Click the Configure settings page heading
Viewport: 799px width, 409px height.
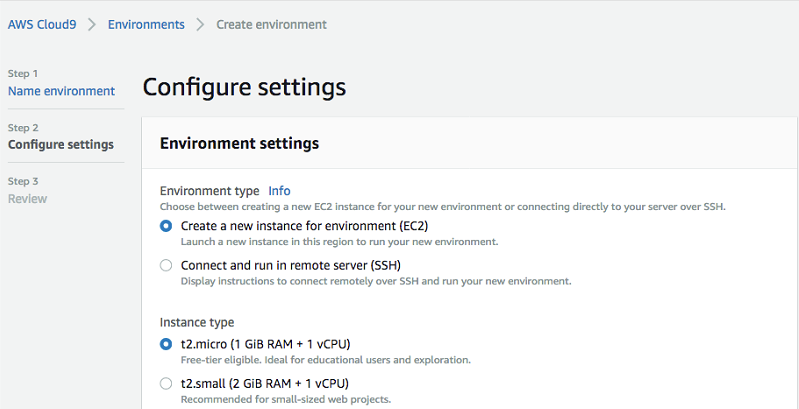click(x=244, y=87)
